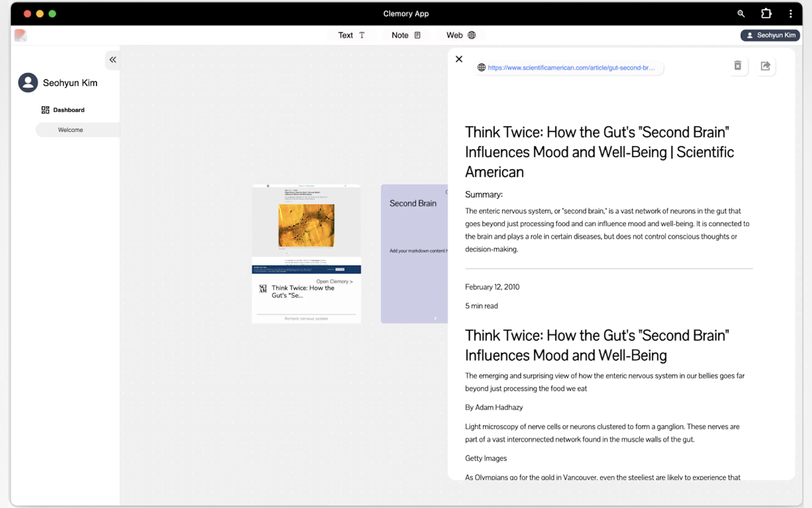Click the summary paragraph about the enteric nervous system
Viewport: 812px width, 508px height.
[x=607, y=230]
